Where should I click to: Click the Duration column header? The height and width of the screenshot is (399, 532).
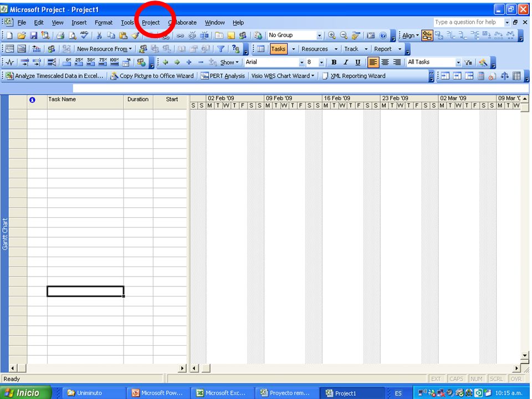(x=138, y=102)
